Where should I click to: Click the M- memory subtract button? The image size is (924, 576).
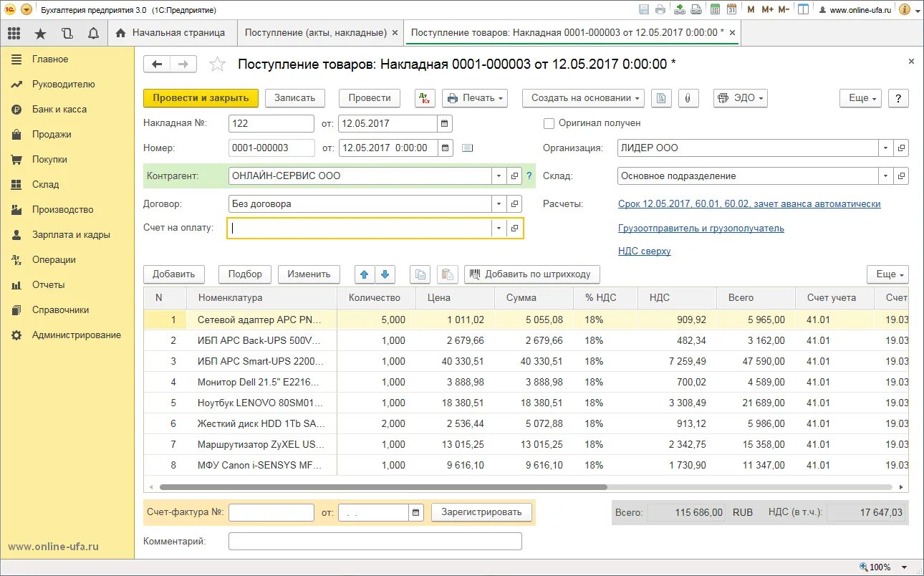click(784, 9)
